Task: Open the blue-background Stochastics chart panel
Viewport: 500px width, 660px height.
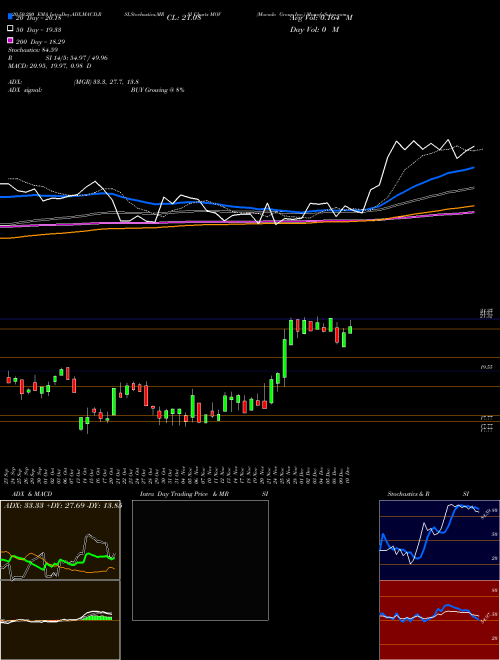Action: [x=439, y=540]
